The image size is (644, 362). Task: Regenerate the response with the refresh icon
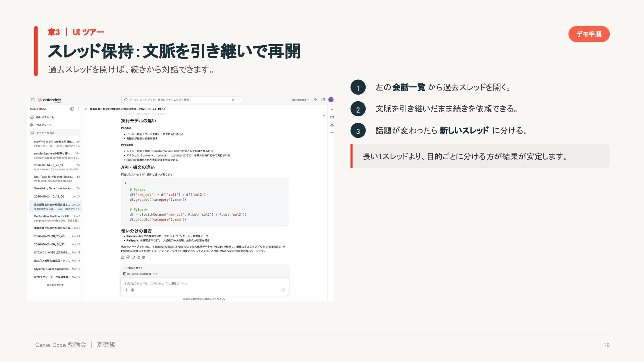coord(133,257)
